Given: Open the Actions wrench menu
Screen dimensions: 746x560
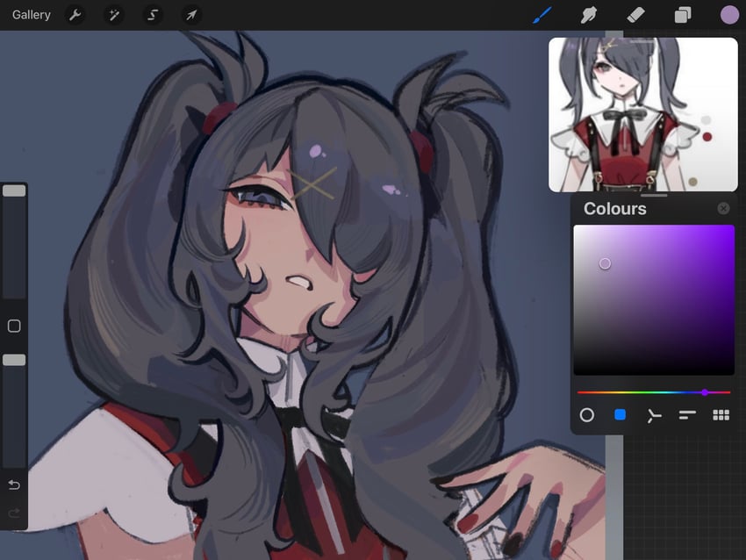Looking at the screenshot, I should click(75, 15).
